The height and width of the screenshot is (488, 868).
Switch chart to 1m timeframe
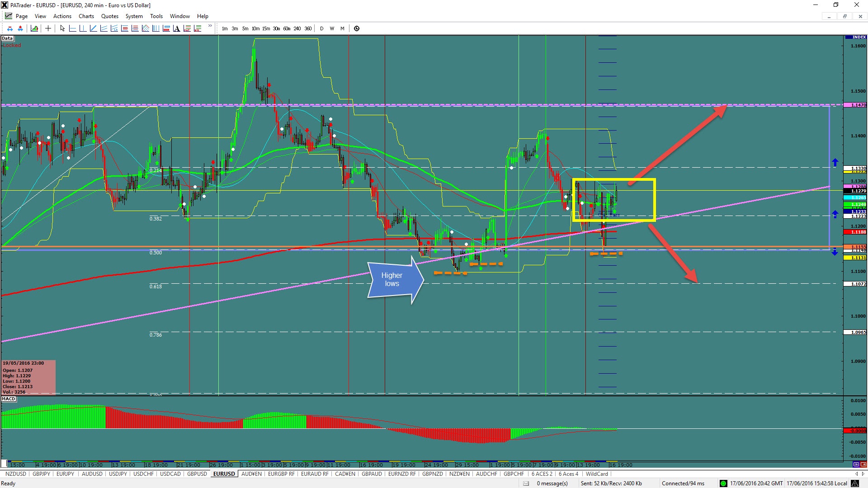click(x=225, y=28)
